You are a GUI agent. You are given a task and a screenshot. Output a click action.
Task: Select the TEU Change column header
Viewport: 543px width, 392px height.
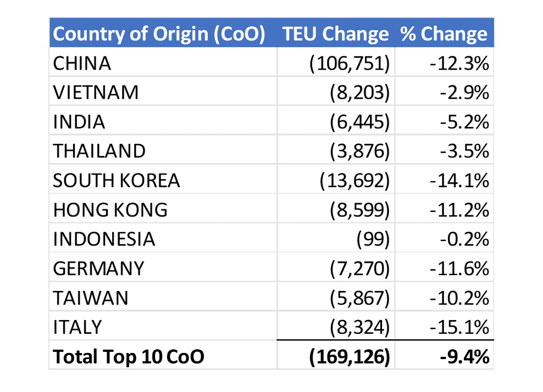pos(335,35)
